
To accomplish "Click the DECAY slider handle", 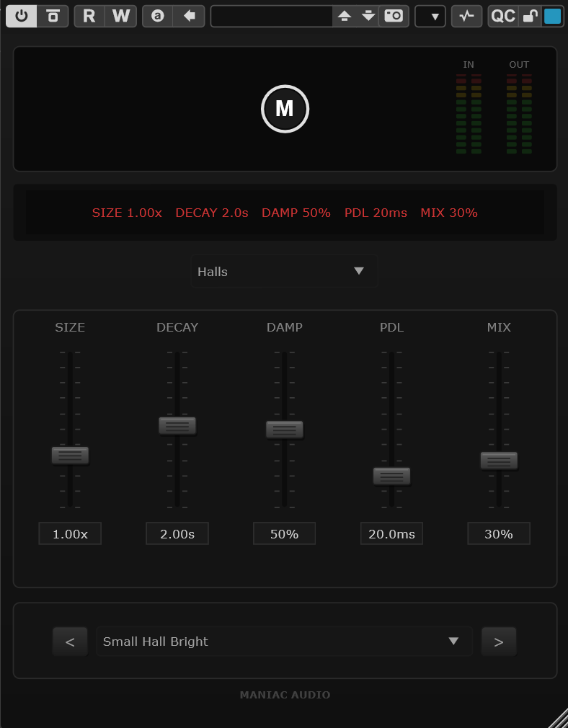I will click(x=177, y=426).
